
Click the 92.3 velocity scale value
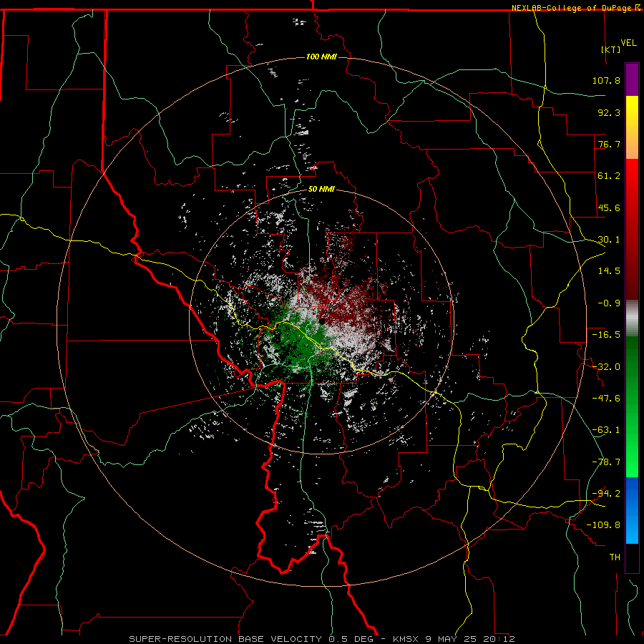[x=609, y=112]
